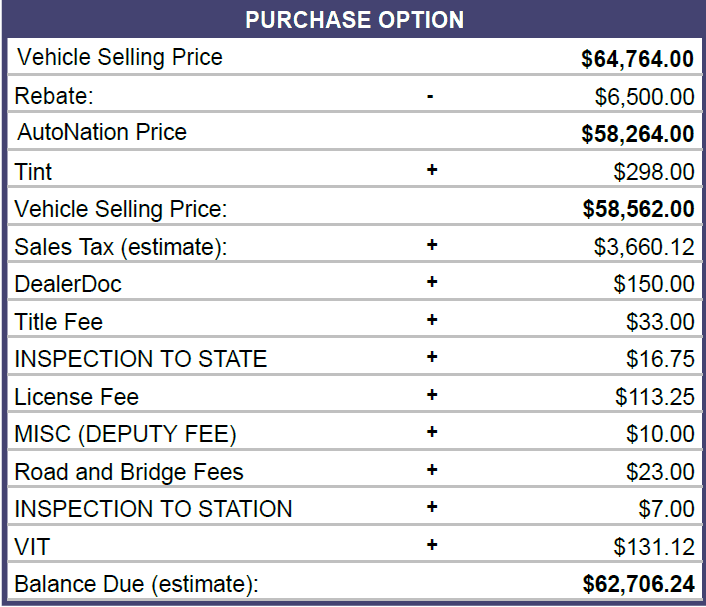
Task: Click the minus sign beside Rebate
Action: [430, 97]
